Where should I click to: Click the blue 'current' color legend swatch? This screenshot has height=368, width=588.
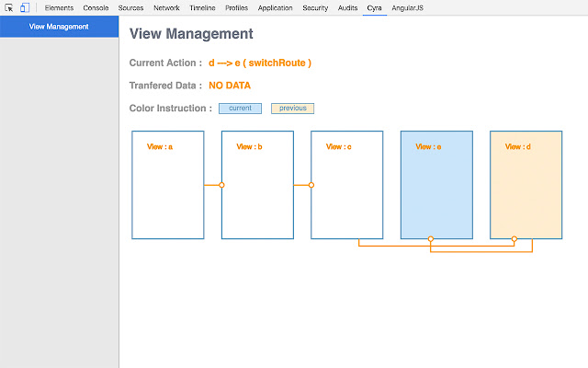pyautogui.click(x=240, y=109)
